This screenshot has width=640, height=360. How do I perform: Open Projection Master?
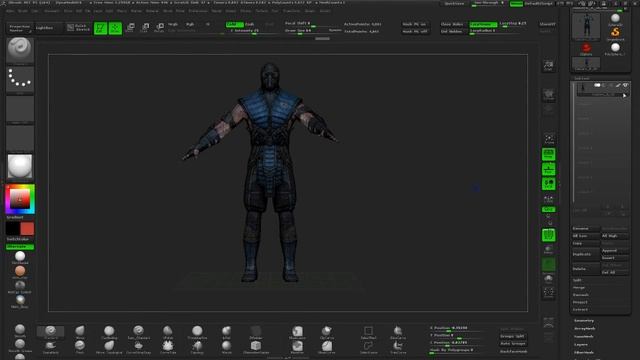[x=19, y=28]
